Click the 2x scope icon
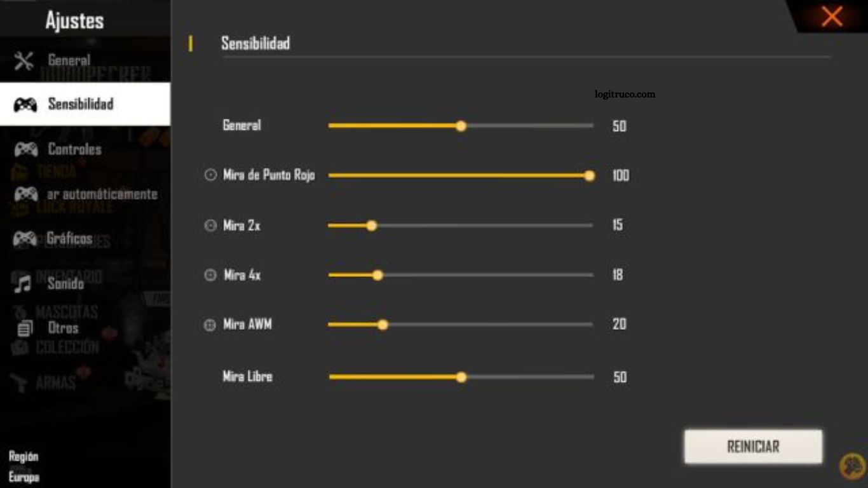Viewport: 868px width, 488px height. (210, 225)
